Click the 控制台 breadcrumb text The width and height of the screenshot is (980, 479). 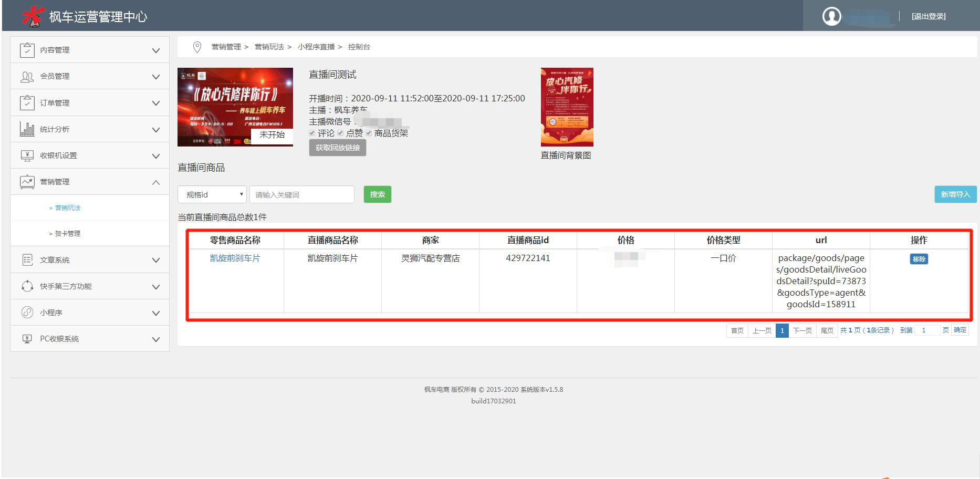[359, 47]
